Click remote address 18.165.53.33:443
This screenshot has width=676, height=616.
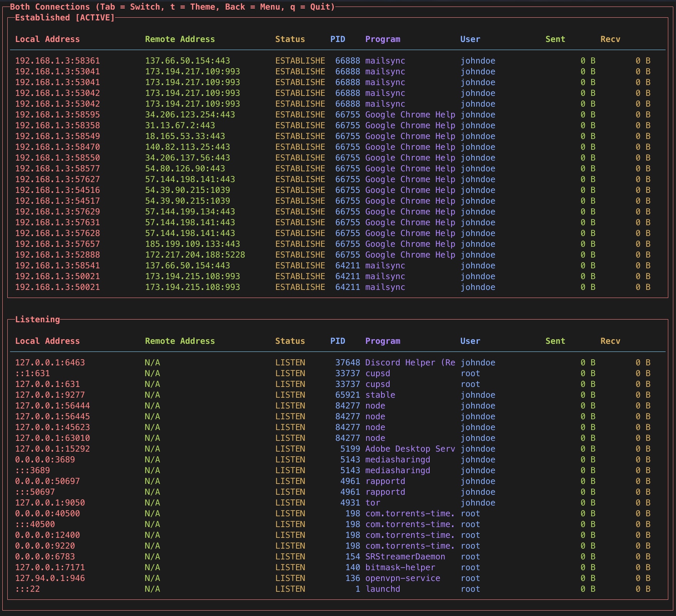pos(185,136)
